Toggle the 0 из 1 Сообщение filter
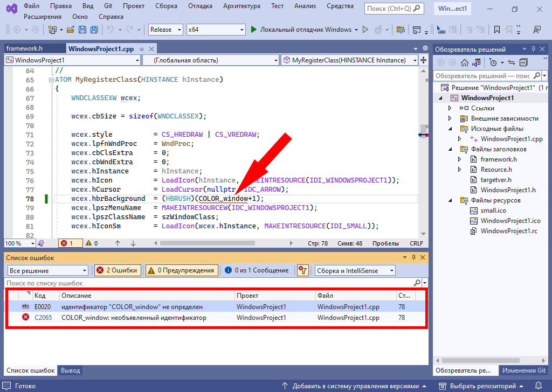 tap(257, 270)
